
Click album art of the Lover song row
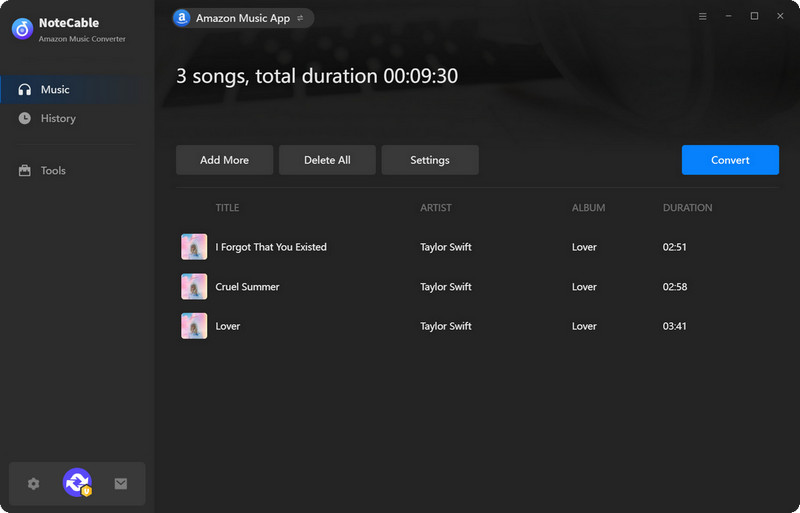pos(194,326)
